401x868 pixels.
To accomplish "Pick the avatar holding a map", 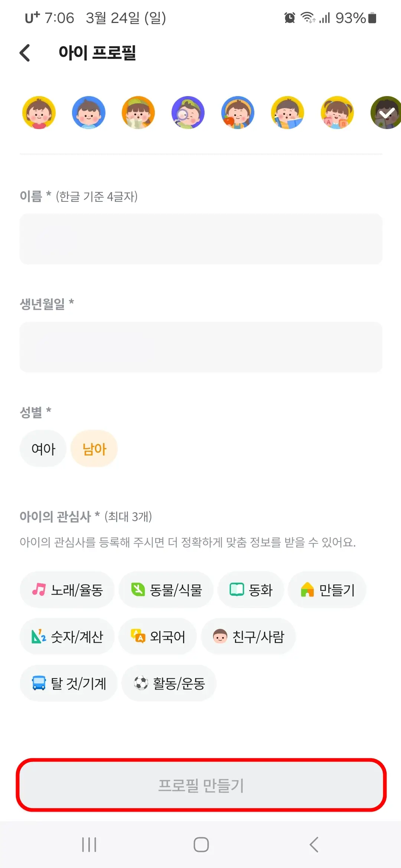I will click(x=138, y=112).
